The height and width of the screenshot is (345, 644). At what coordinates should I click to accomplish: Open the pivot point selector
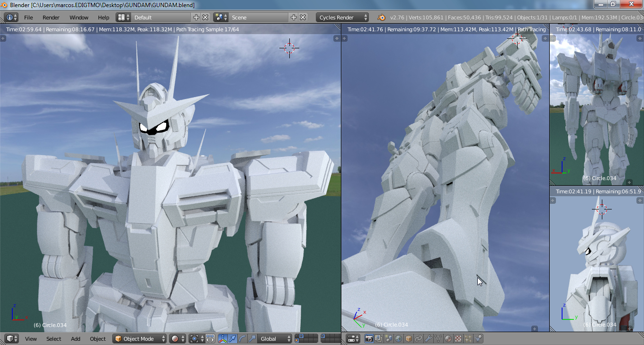(196, 339)
